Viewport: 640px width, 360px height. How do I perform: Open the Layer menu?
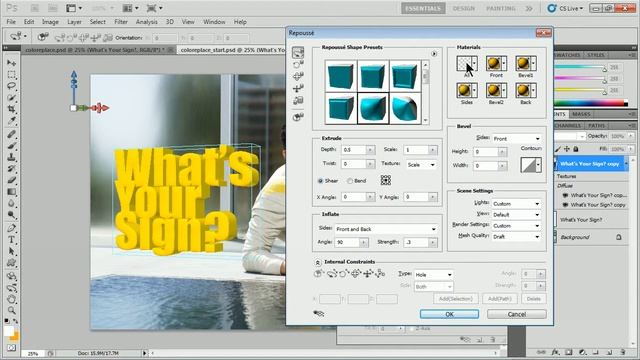pyautogui.click(x=74, y=22)
